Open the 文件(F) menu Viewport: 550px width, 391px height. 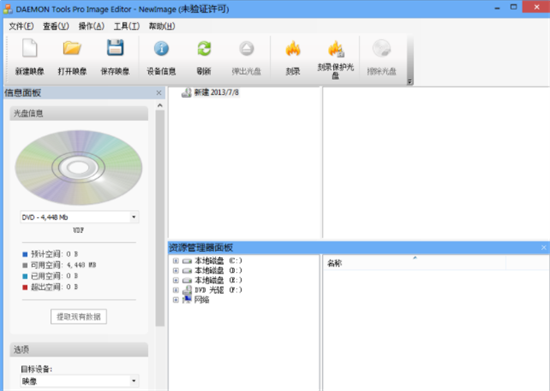(x=21, y=26)
